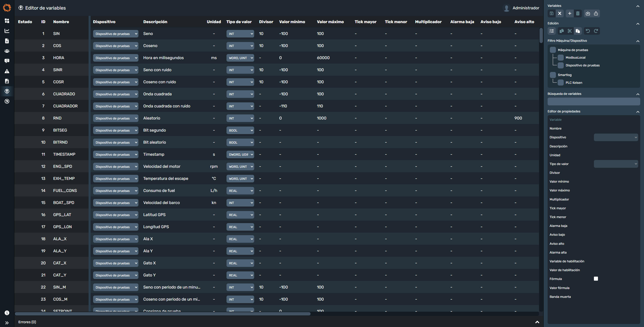Screen dimensions: 644x327
Task: Select the ENG_SPD variable name cell
Action: (x=63, y=166)
